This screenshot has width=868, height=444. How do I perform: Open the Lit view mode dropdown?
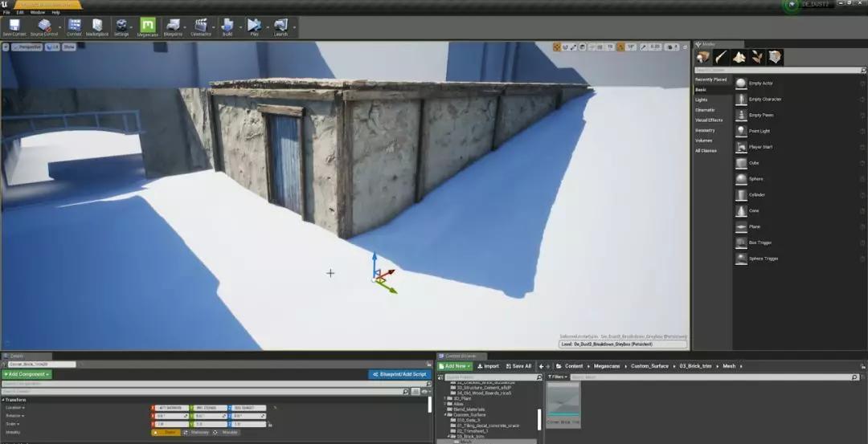pos(52,47)
